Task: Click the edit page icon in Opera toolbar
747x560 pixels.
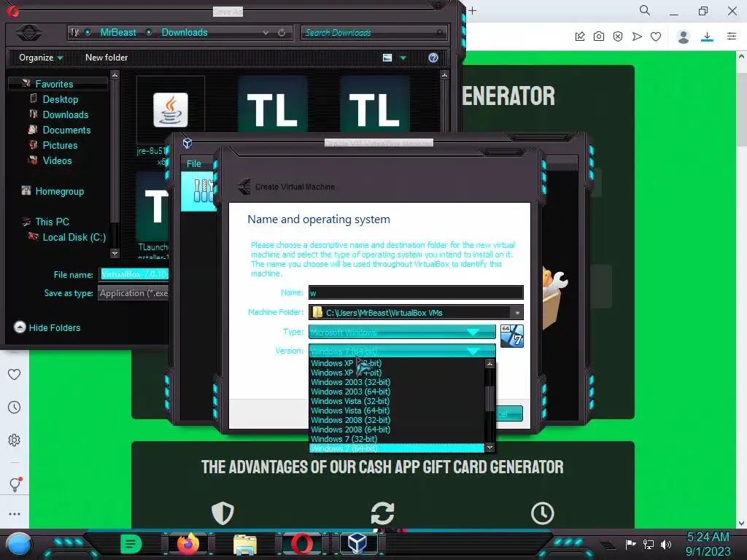Action: pos(580,36)
